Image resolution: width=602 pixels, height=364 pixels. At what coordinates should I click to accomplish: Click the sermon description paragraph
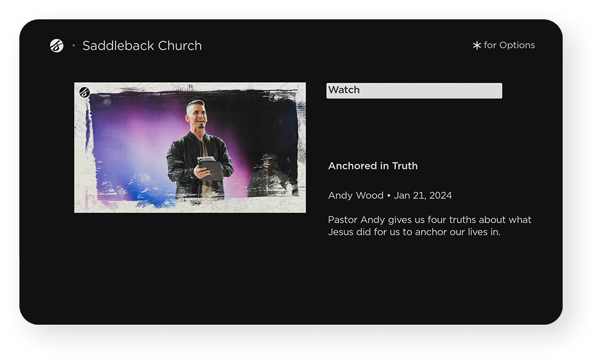[429, 226]
